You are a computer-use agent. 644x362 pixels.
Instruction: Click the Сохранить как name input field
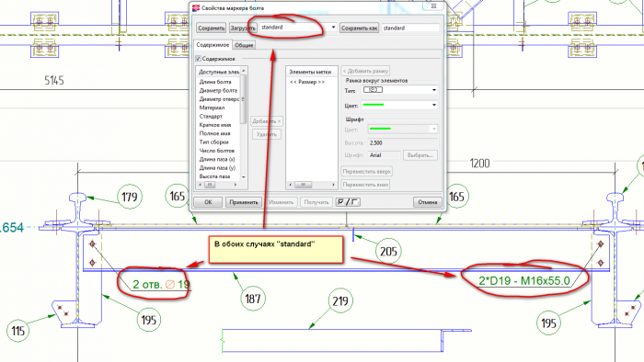click(410, 28)
